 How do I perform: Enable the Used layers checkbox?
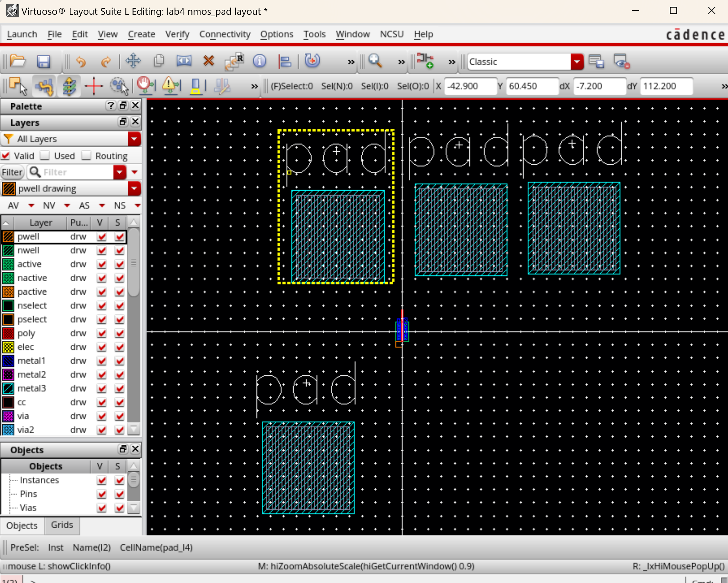tap(45, 156)
